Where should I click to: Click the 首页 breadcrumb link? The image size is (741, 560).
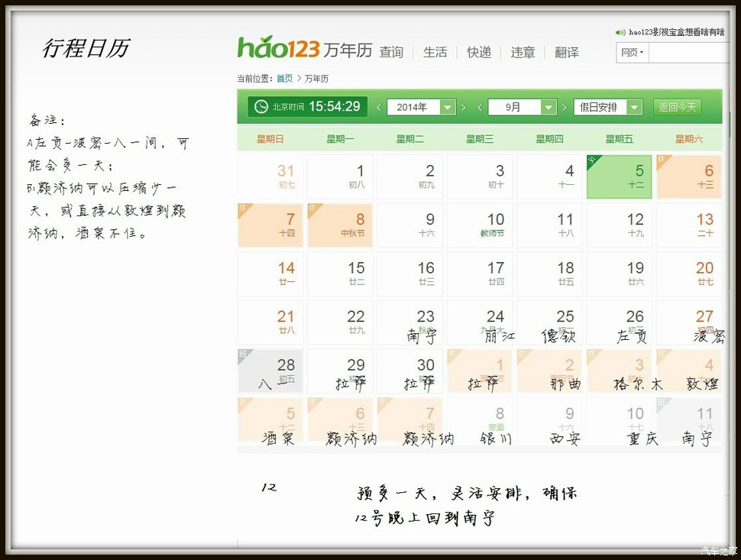pyautogui.click(x=284, y=79)
